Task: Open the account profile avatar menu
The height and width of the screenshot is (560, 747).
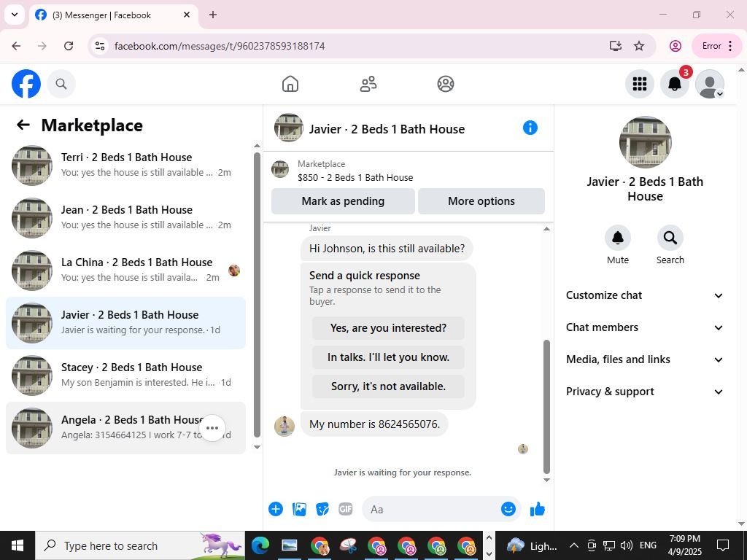Action: 710,84
